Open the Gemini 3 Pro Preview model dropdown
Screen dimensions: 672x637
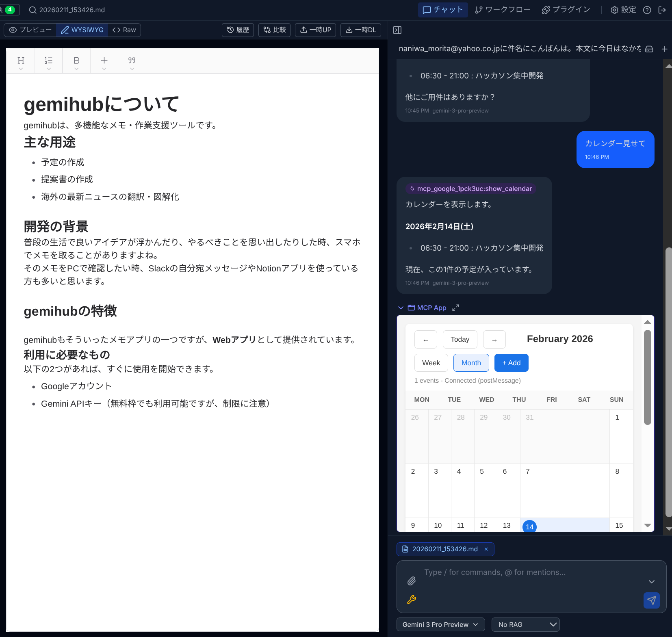(440, 624)
